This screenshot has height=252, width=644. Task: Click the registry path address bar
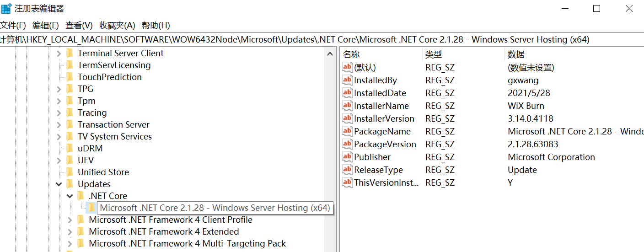322,40
